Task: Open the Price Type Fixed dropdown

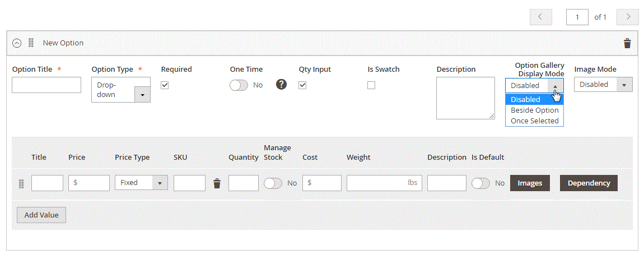Action: point(141,183)
